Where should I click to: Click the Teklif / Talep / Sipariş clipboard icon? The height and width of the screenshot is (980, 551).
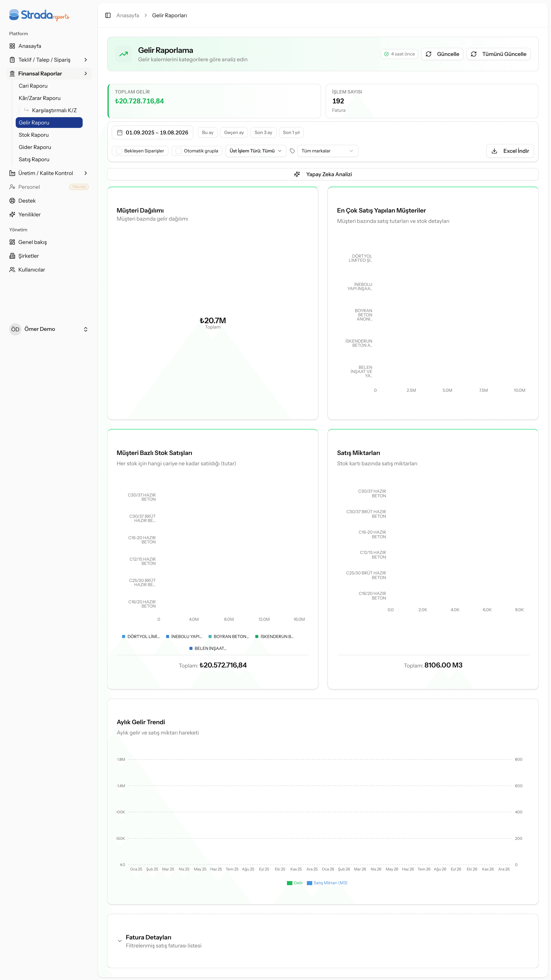click(x=12, y=60)
